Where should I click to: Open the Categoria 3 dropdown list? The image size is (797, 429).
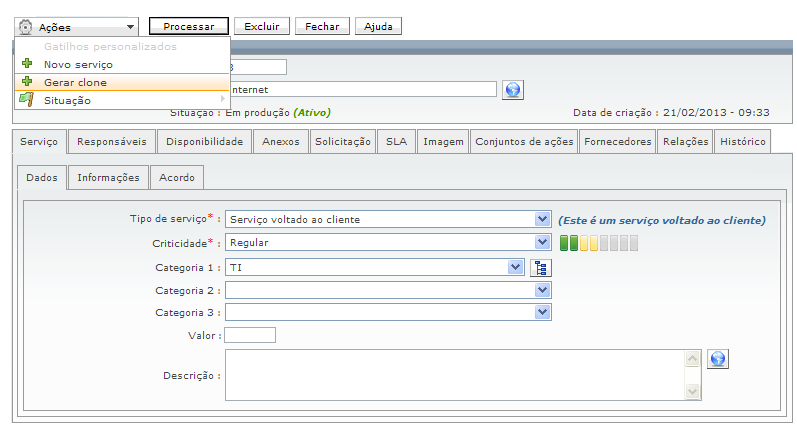pyautogui.click(x=542, y=312)
